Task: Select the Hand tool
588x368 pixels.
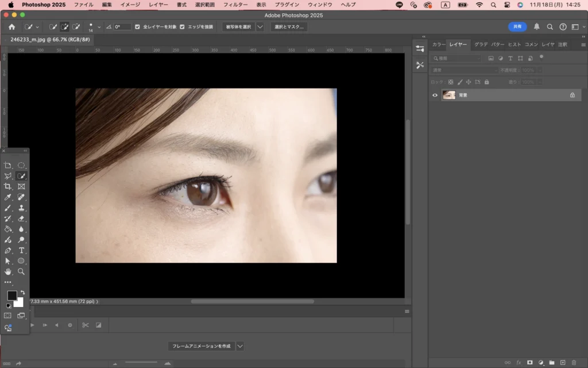Action: pyautogui.click(x=8, y=271)
